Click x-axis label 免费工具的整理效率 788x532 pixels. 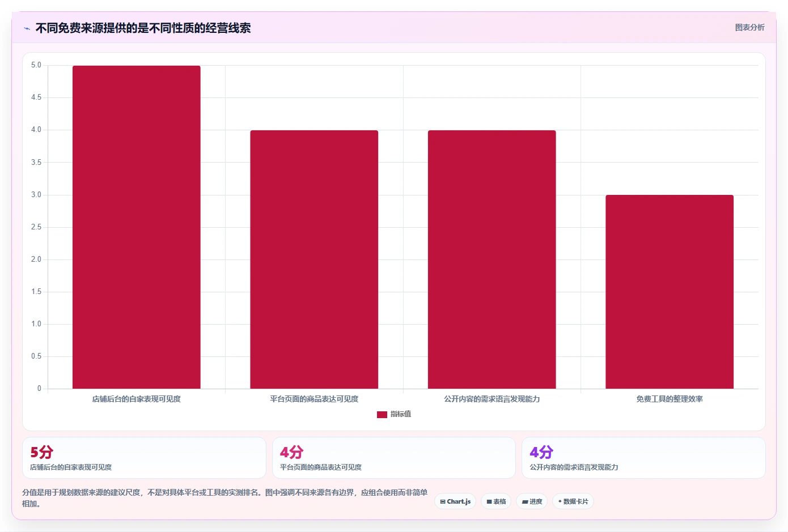pyautogui.click(x=670, y=399)
